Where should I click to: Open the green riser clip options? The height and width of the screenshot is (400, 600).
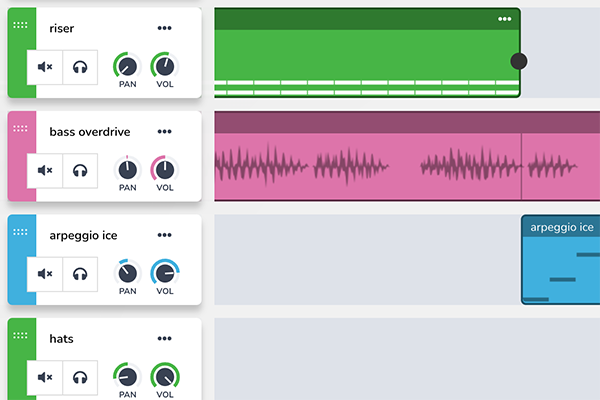coord(504,19)
